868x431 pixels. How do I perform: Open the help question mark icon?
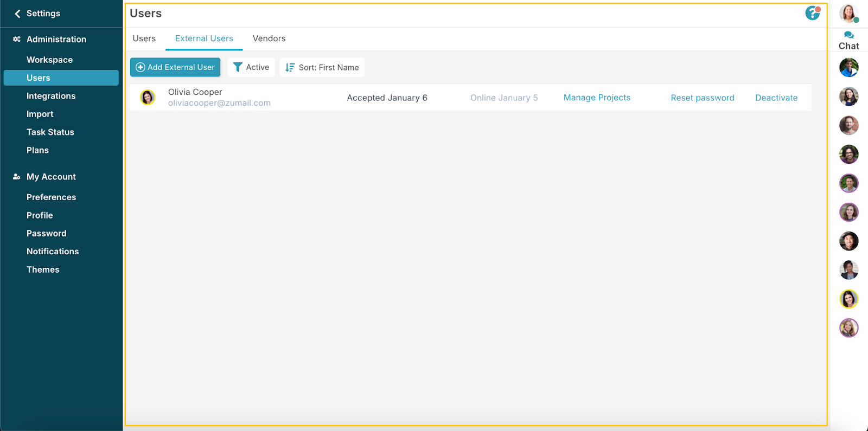812,13
